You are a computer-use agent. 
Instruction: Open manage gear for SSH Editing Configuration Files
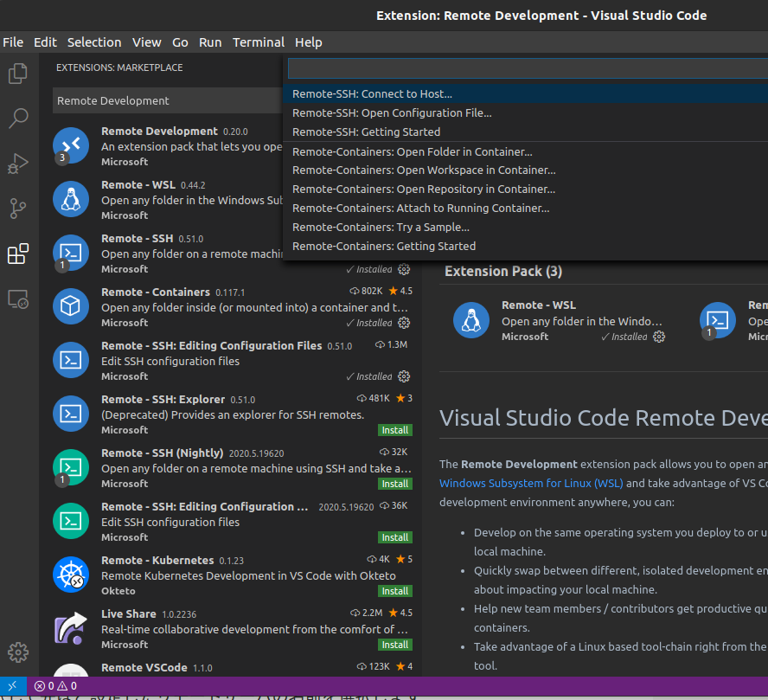pos(404,376)
